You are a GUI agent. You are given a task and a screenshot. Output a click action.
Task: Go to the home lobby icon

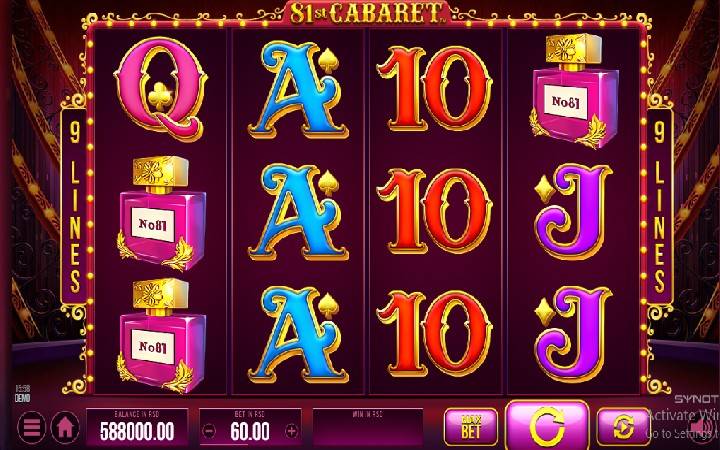tap(65, 427)
